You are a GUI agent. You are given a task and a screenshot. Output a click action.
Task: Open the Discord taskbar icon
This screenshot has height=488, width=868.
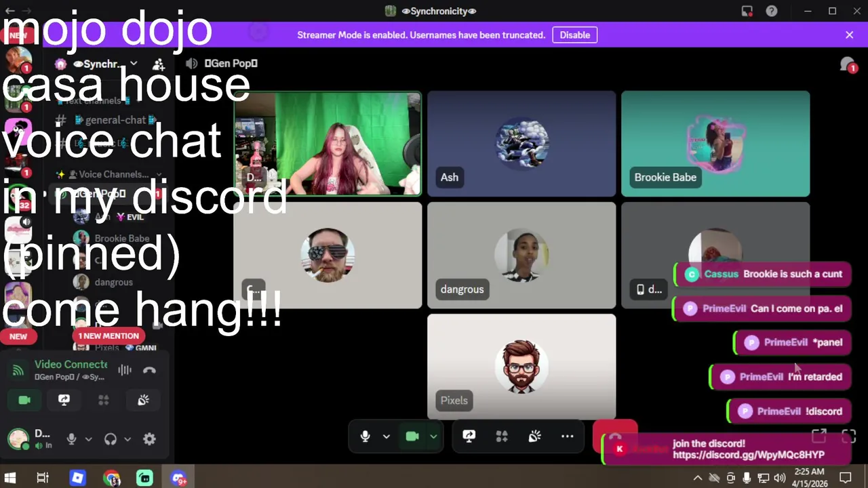point(179,478)
